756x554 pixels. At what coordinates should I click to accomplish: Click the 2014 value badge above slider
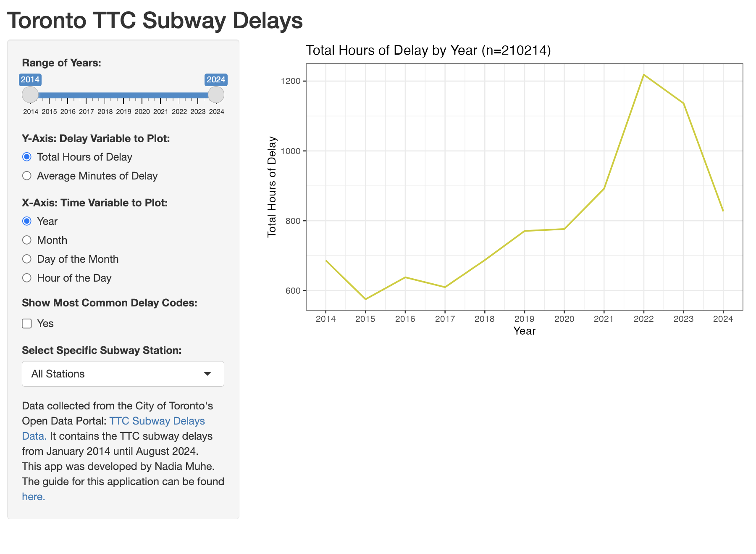point(30,79)
